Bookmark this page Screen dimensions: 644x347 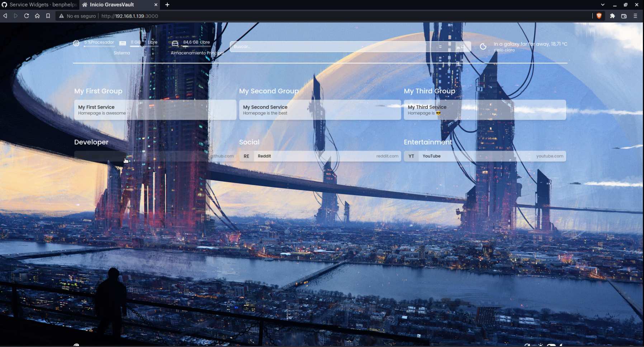[x=48, y=16]
